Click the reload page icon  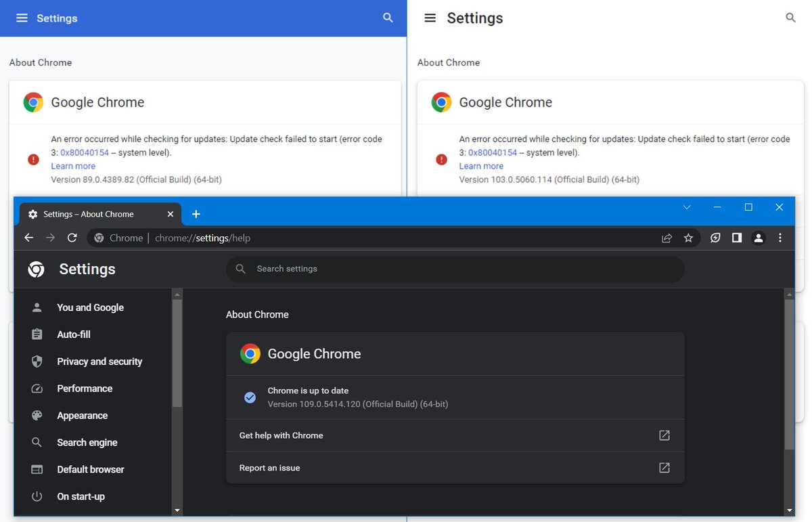point(72,238)
